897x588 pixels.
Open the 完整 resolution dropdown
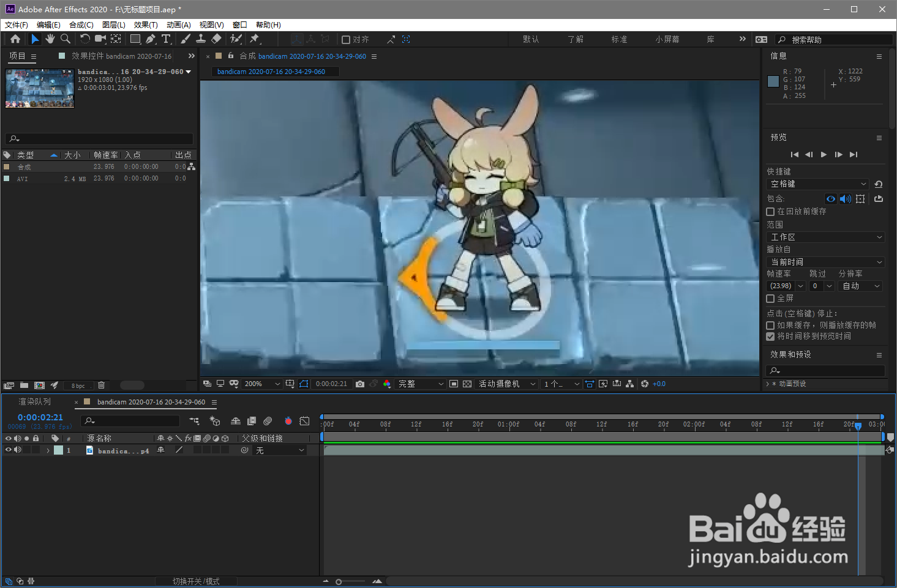pos(421,384)
